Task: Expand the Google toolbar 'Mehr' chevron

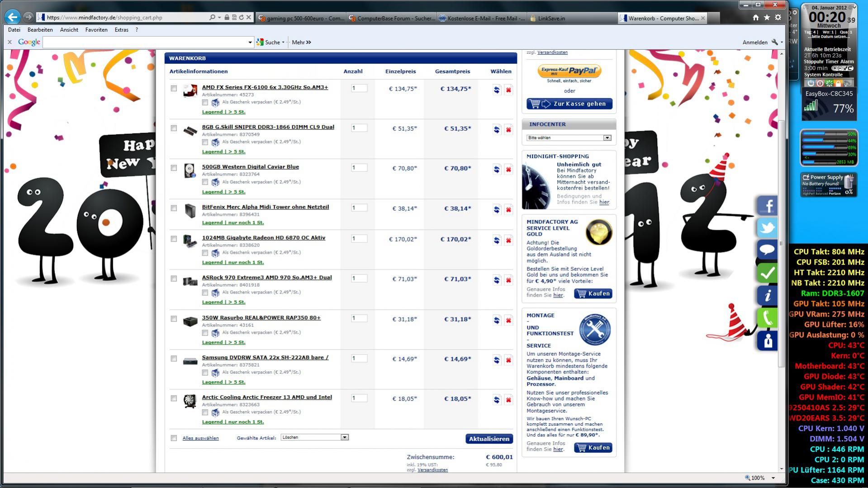Action: click(308, 42)
